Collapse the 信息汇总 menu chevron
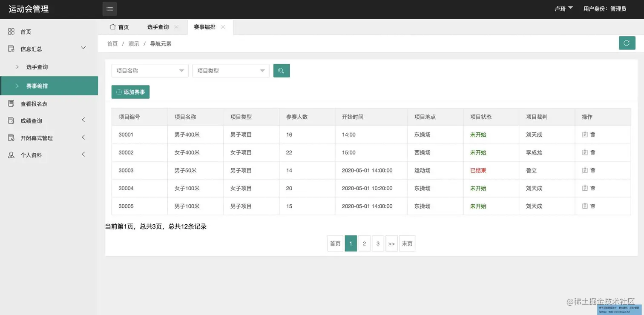Screen dimensions: 644x315 (83, 48)
